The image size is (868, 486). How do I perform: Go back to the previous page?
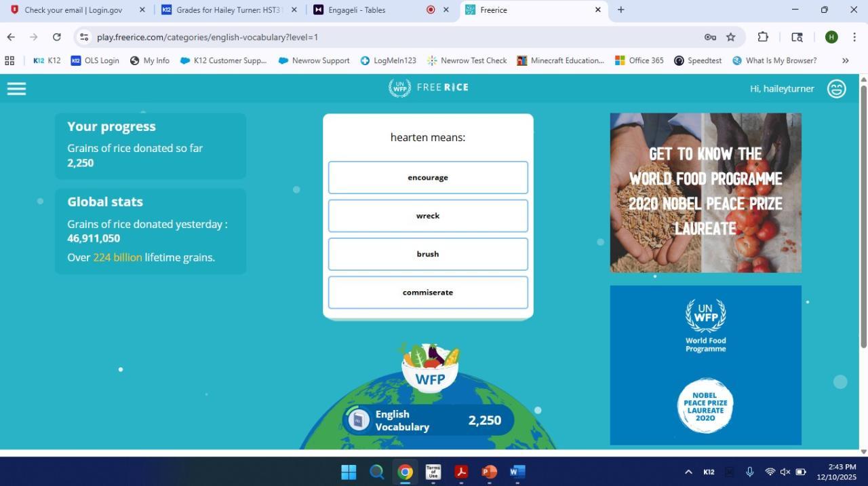pos(11,37)
